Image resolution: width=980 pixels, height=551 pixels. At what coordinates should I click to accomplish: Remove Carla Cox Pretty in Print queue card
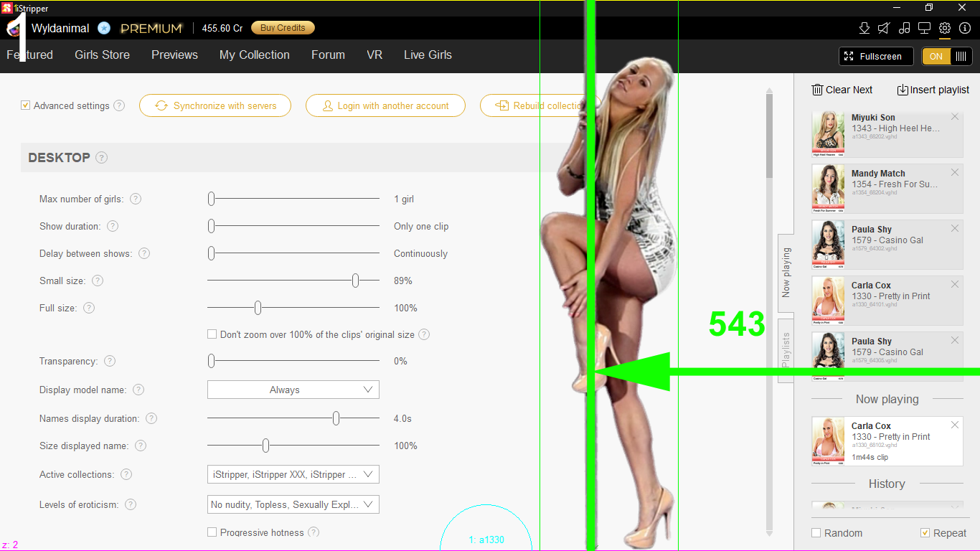(955, 285)
